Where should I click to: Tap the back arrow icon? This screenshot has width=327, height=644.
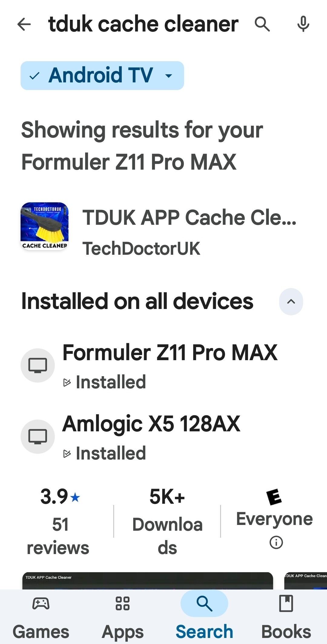click(x=24, y=24)
